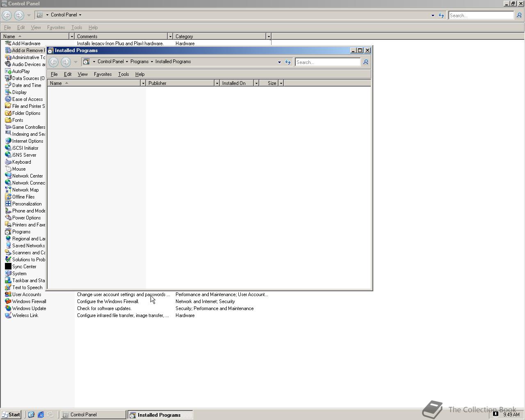The height and width of the screenshot is (420, 525).
Task: Expand Name column dropdown in Installed Programs
Action: 143,83
